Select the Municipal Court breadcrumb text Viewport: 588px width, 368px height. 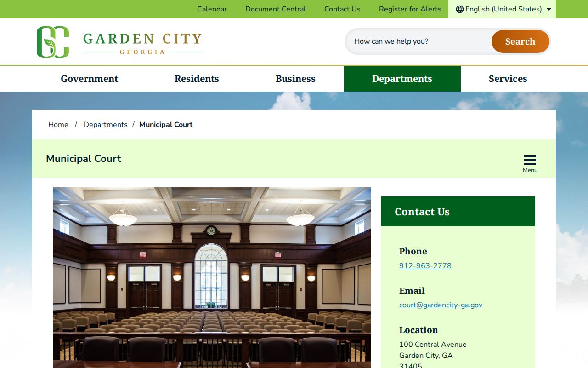click(x=166, y=125)
